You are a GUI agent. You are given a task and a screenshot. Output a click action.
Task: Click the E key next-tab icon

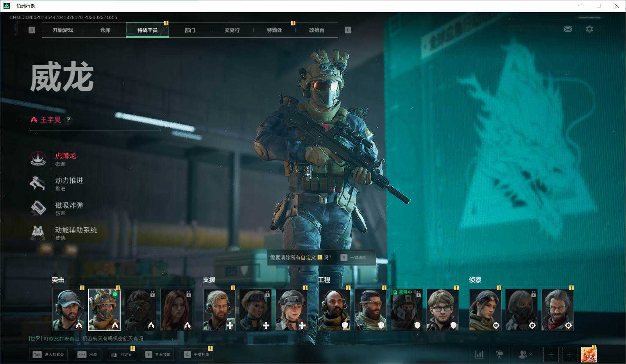pos(348,30)
